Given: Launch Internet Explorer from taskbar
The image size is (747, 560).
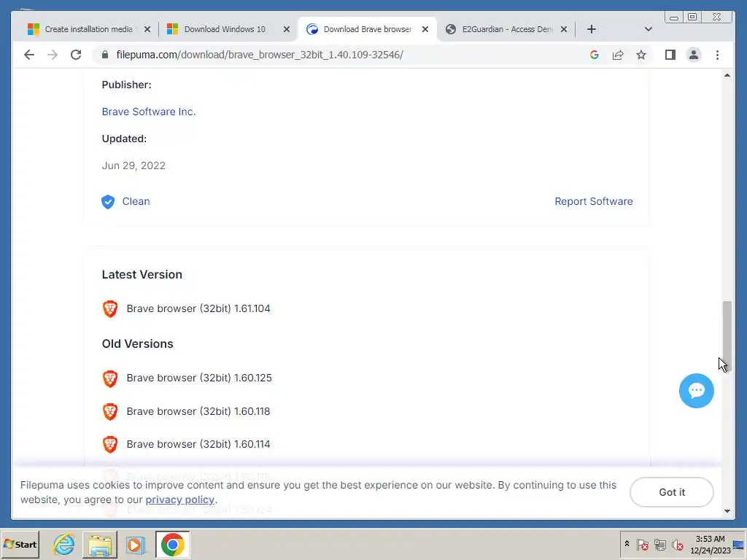Looking at the screenshot, I should (x=64, y=544).
